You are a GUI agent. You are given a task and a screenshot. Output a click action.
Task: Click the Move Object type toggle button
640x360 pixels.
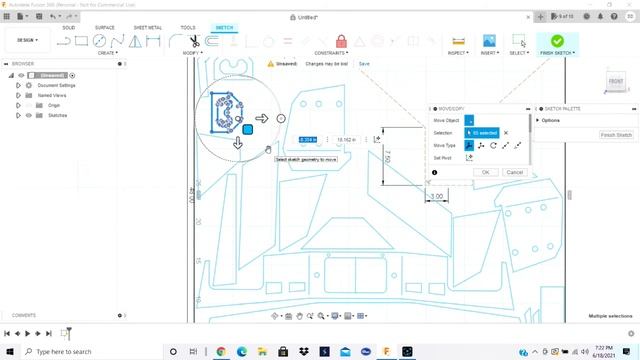click(x=469, y=120)
